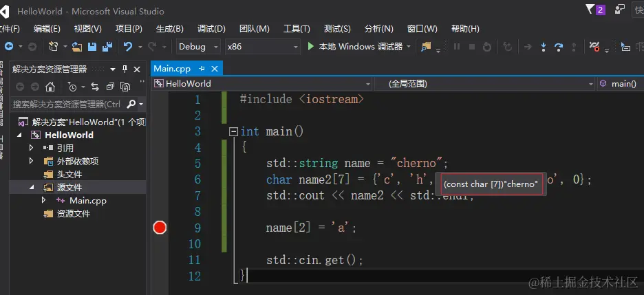Open the dropdown arrow beside 本地 Windows 调试器
Image resolution: width=644 pixels, height=295 pixels.
tap(409, 47)
